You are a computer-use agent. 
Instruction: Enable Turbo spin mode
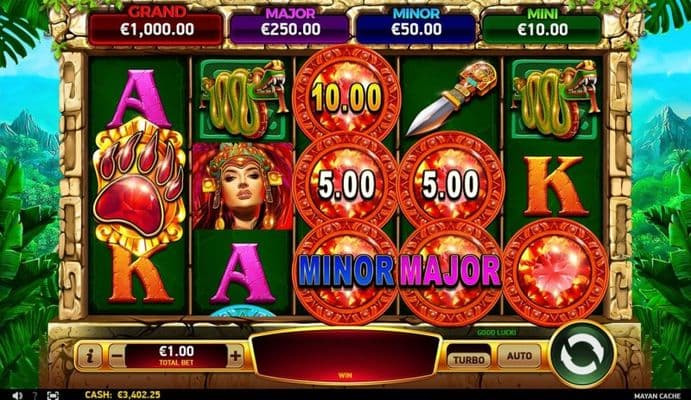(468, 359)
